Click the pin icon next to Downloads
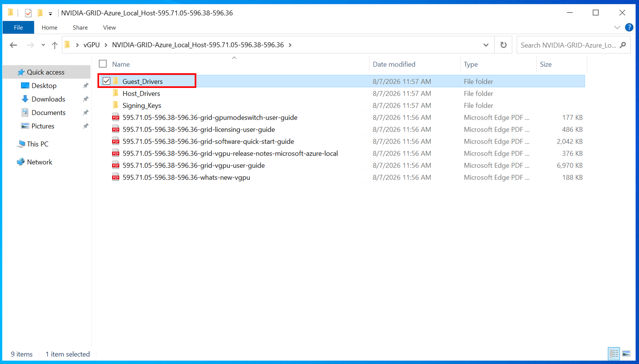639x364 pixels. [86, 99]
